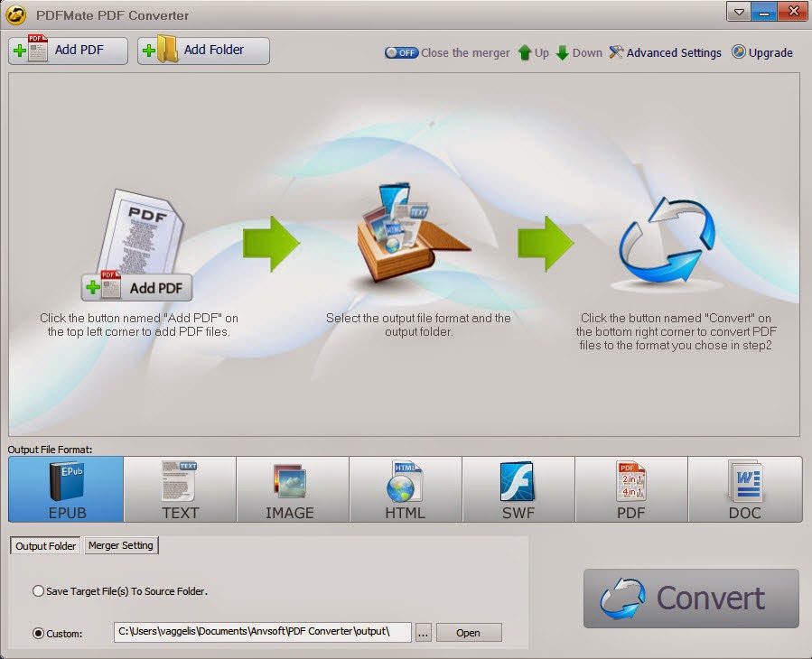Screen dimensions: 812x659
Task: Switch to the Output Folder tab
Action: pos(45,545)
